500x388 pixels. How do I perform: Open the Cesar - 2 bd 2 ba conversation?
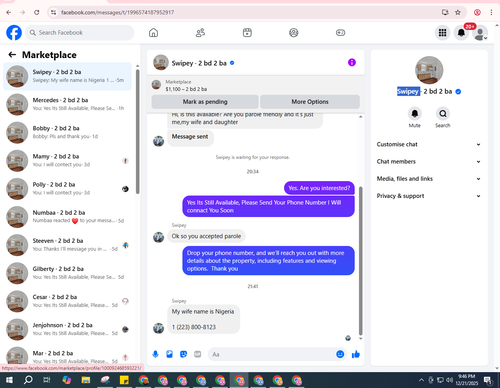(x=68, y=301)
